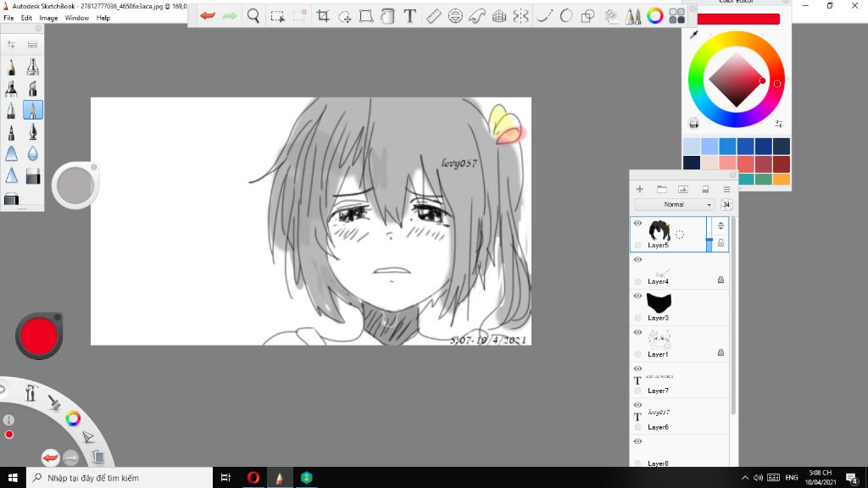Select the Crop tool
Image resolution: width=868 pixels, height=488 pixels.
323,16
